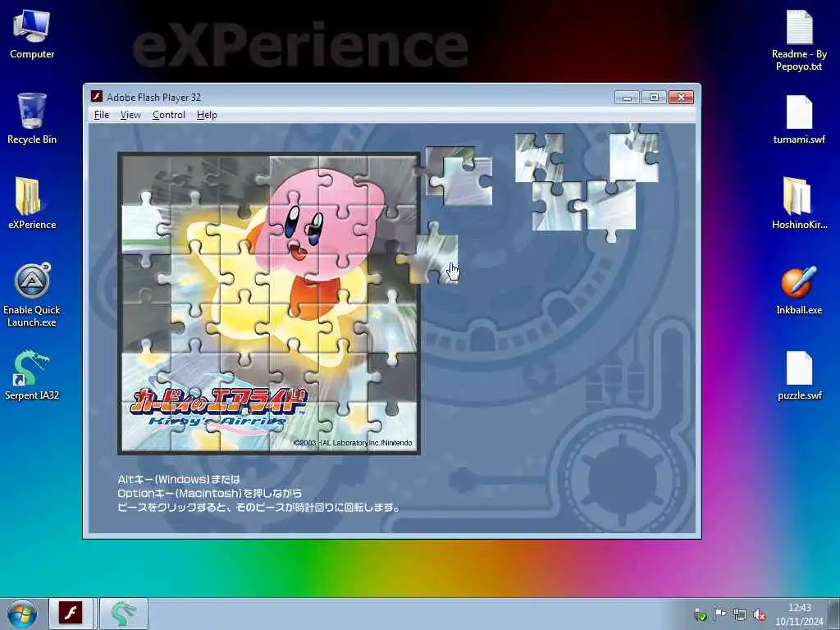Open the File menu

pos(101,115)
